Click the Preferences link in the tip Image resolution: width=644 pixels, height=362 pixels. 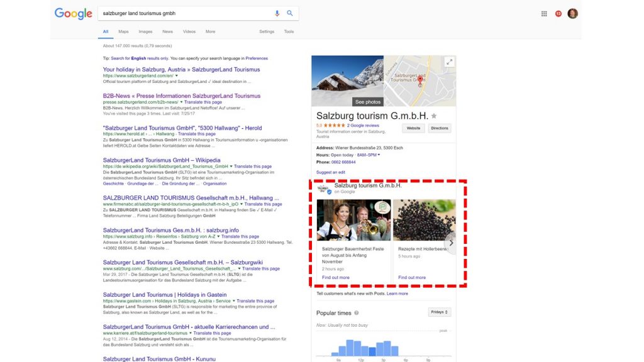pyautogui.click(x=257, y=58)
